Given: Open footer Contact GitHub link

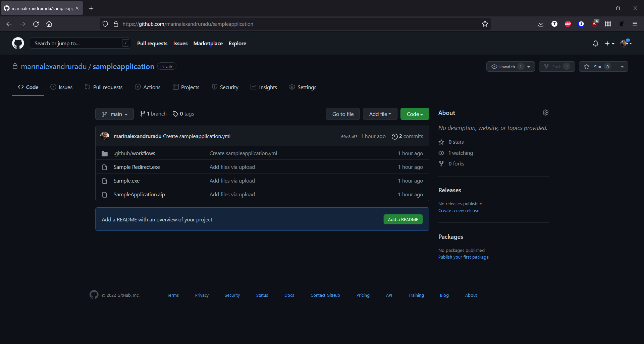Looking at the screenshot, I should 325,295.
